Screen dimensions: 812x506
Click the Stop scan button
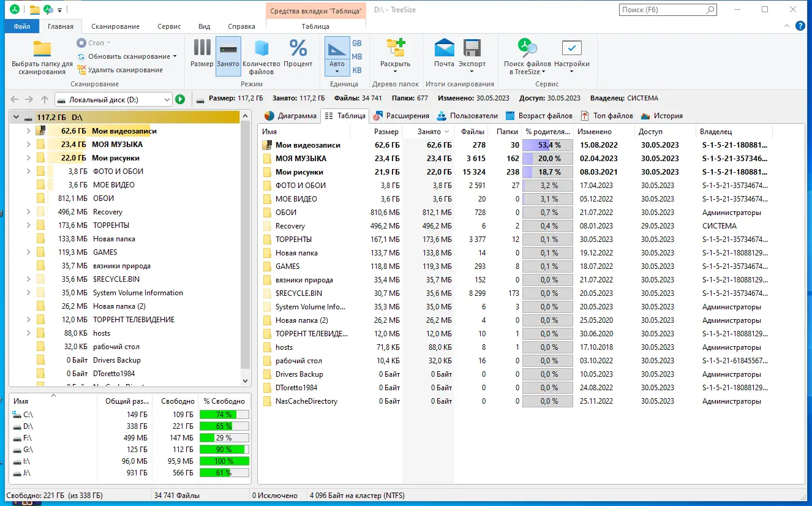pyautogui.click(x=93, y=43)
